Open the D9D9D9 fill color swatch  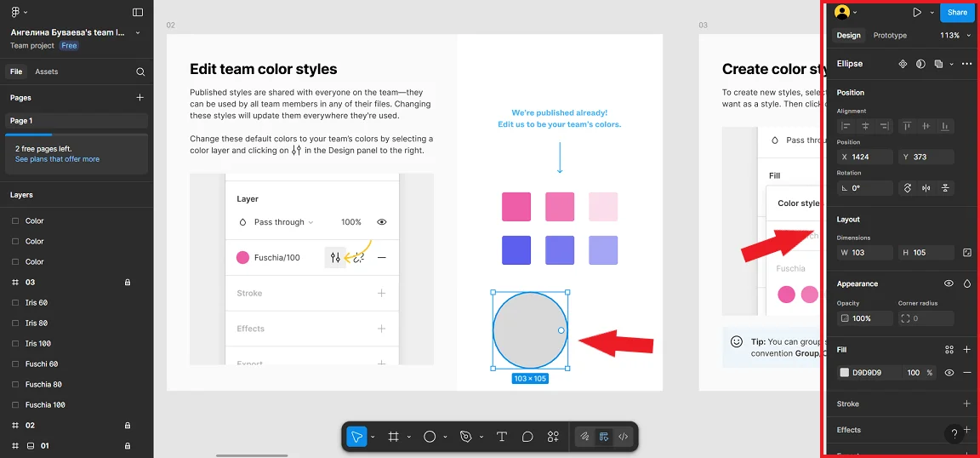tap(845, 372)
